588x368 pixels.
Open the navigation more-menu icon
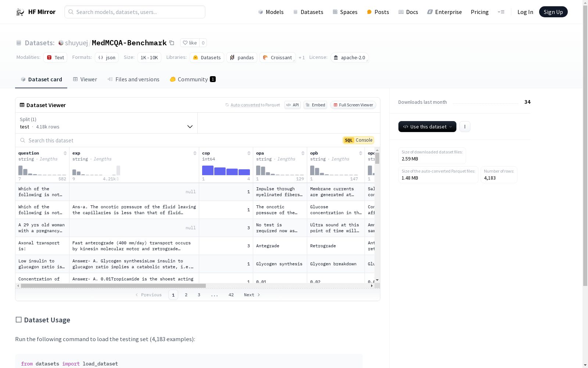tap(501, 12)
